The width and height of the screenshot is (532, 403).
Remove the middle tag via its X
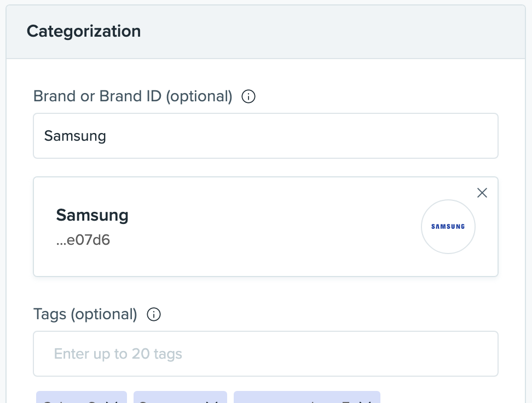[x=212, y=401]
